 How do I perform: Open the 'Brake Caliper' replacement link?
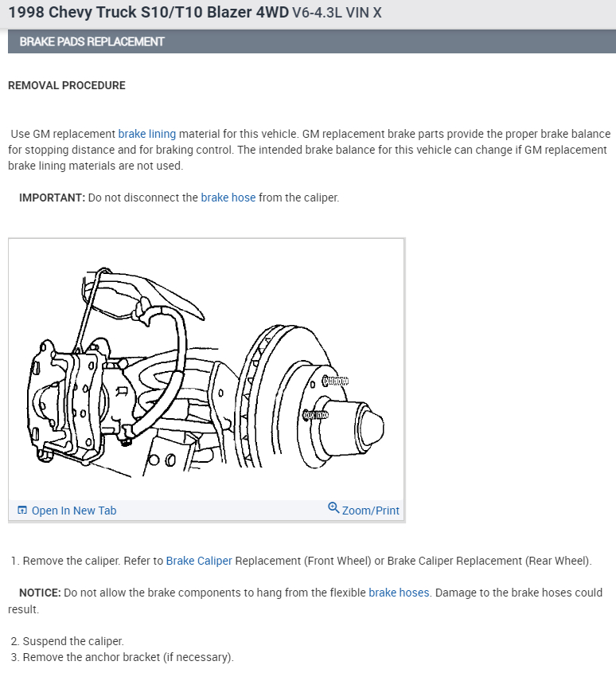tap(199, 561)
